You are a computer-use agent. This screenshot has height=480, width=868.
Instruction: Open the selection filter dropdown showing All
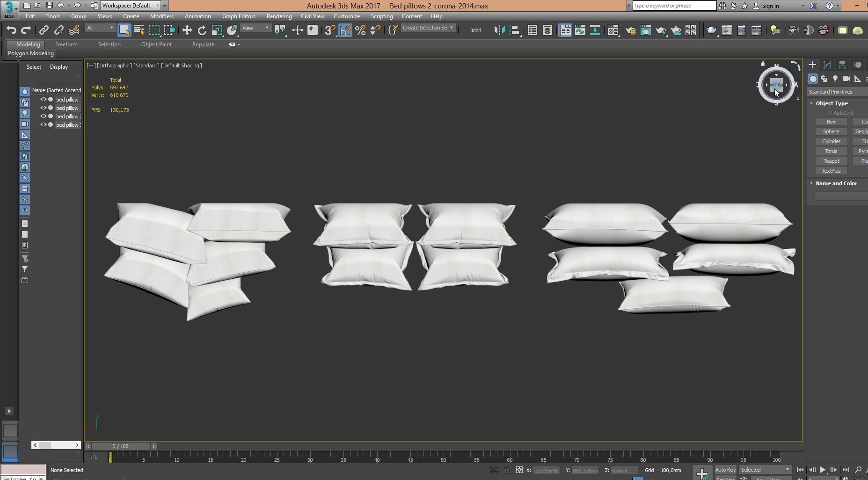[100, 28]
